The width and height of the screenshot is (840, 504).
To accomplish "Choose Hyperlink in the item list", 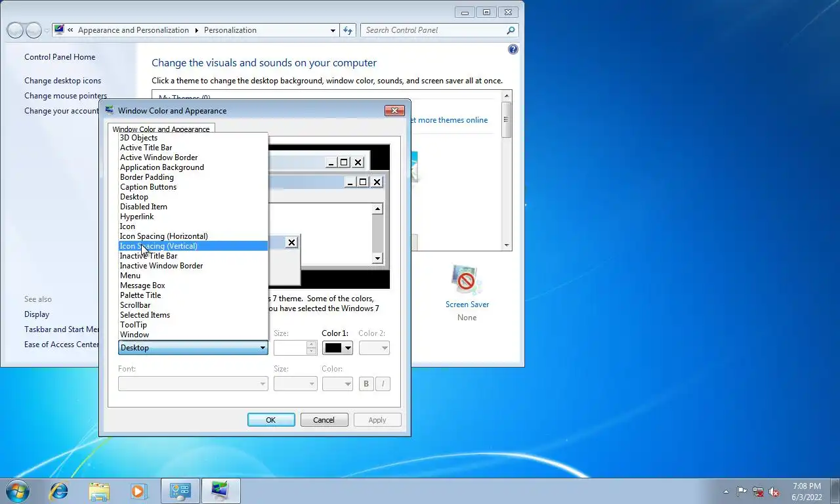I will click(193, 217).
